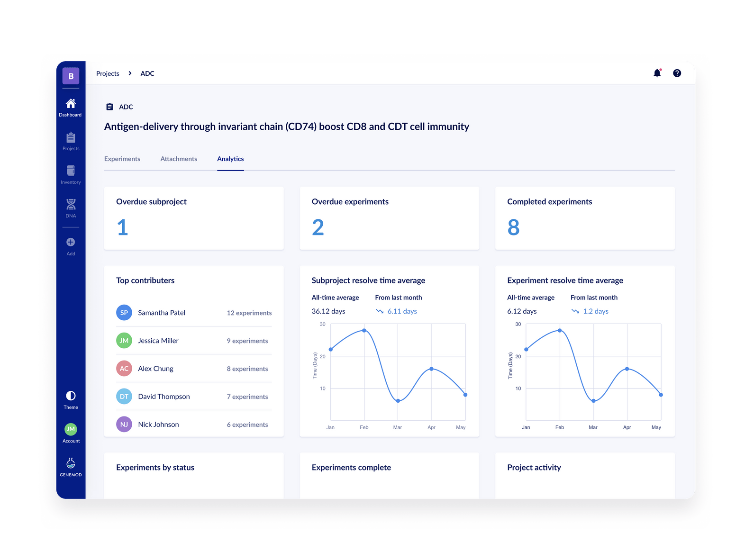Click David Thompson's DT avatar
This screenshot has height=560, width=745.
pyautogui.click(x=124, y=397)
